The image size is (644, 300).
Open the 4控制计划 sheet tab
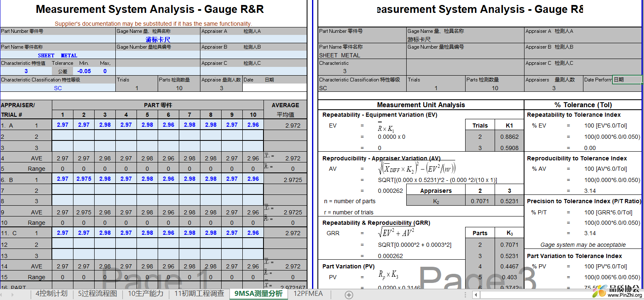coord(51,294)
